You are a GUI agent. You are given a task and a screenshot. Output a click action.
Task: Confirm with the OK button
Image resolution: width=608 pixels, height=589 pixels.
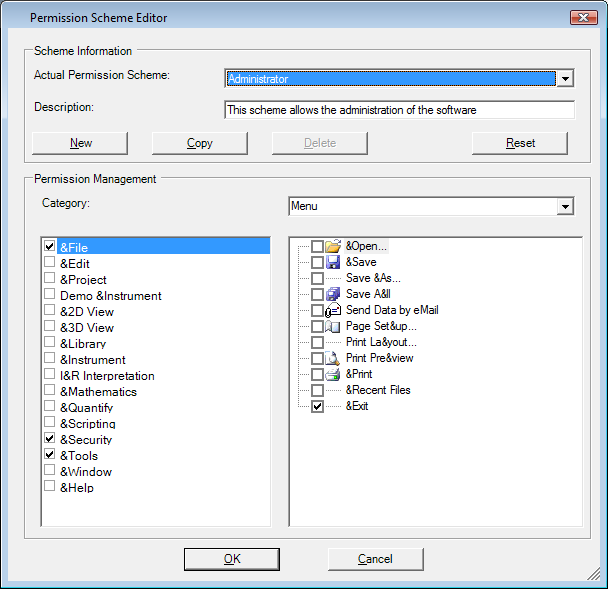pos(232,559)
